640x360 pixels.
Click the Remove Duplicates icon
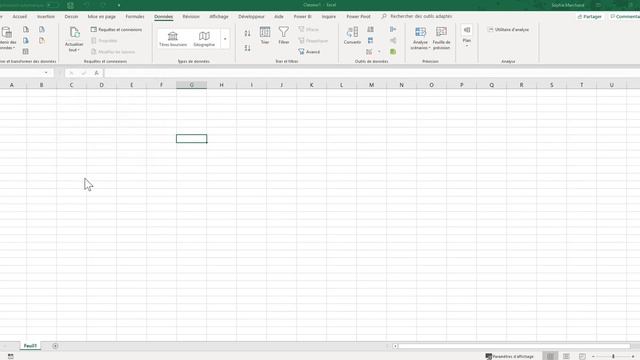coord(370,40)
